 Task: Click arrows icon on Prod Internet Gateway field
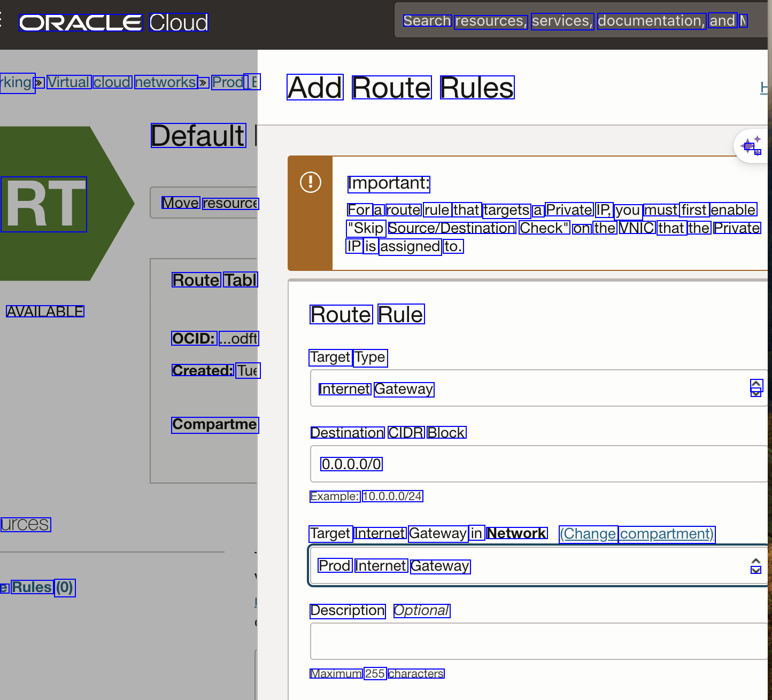click(x=755, y=565)
